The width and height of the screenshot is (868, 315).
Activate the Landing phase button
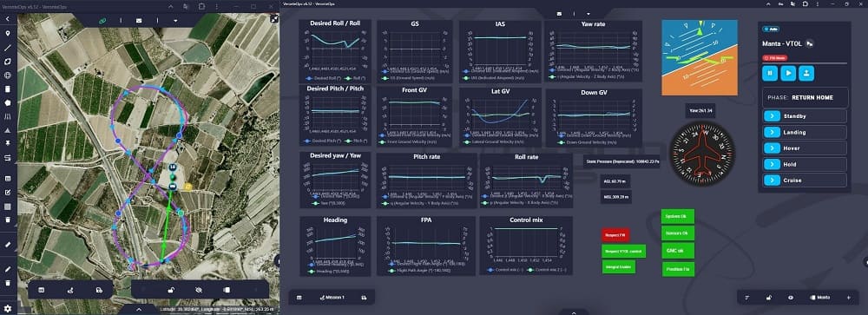805,132
